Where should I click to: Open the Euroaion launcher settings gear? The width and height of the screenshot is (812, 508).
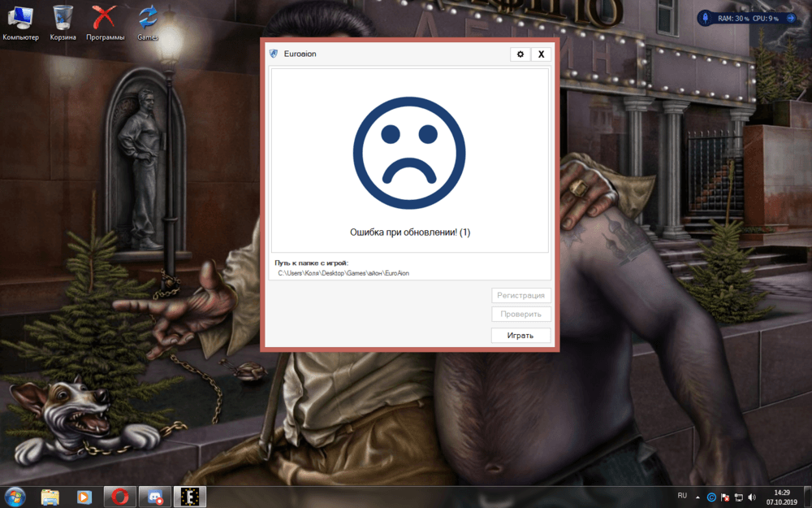click(520, 54)
